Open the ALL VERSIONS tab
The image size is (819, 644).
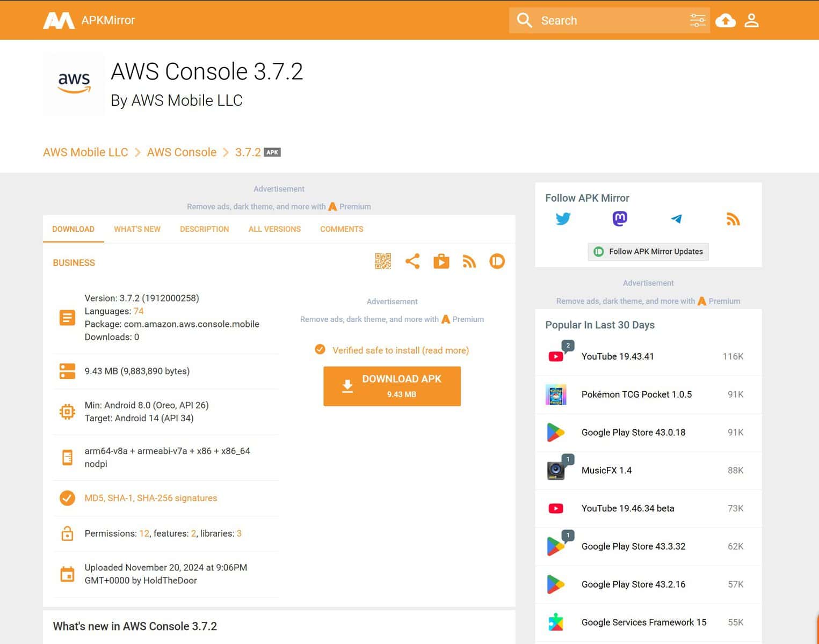(274, 229)
